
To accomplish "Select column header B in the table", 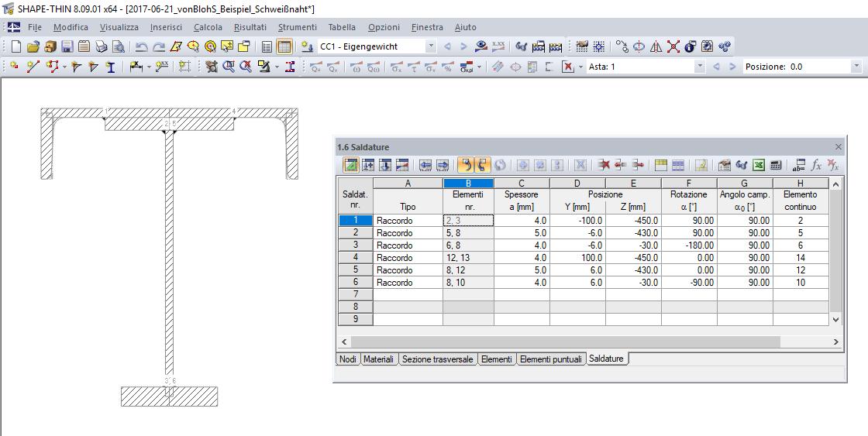I will [468, 183].
